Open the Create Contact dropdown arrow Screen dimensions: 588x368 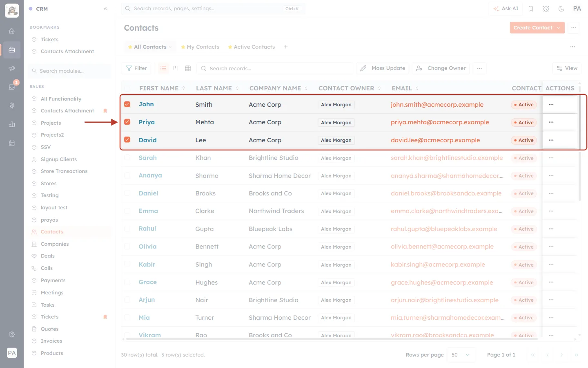point(559,28)
